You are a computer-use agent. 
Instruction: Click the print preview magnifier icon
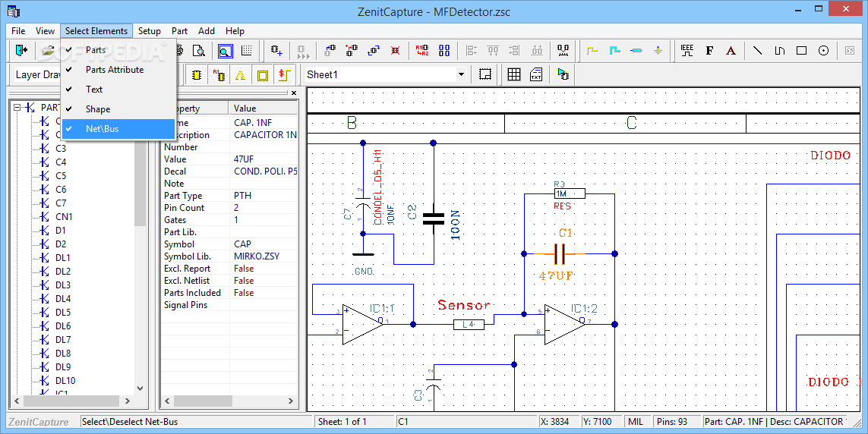coord(198,51)
